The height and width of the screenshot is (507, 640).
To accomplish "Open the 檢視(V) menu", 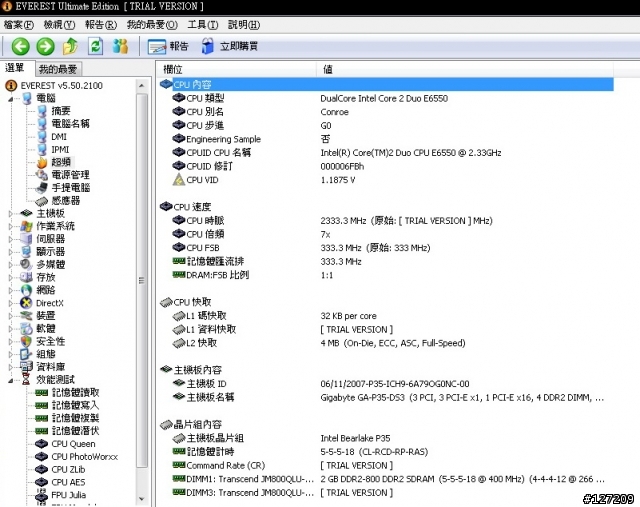I will [x=60, y=25].
